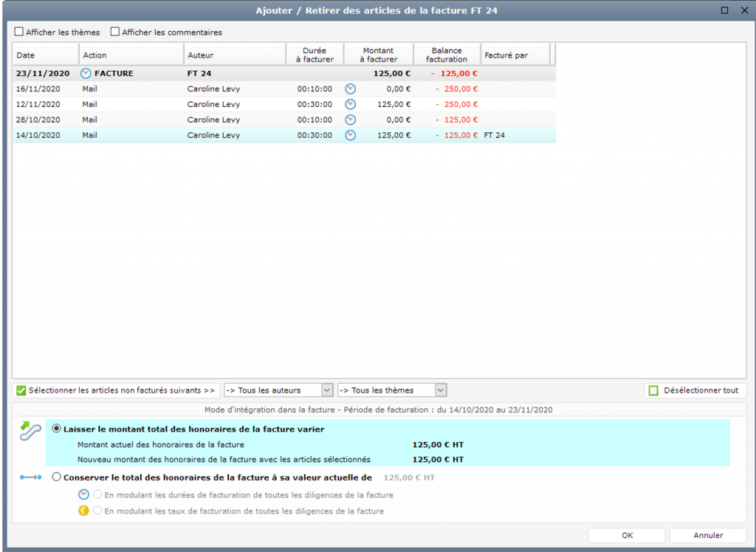Select 'Laisser le montant total' radio option
The height and width of the screenshot is (552, 756).
57,429
